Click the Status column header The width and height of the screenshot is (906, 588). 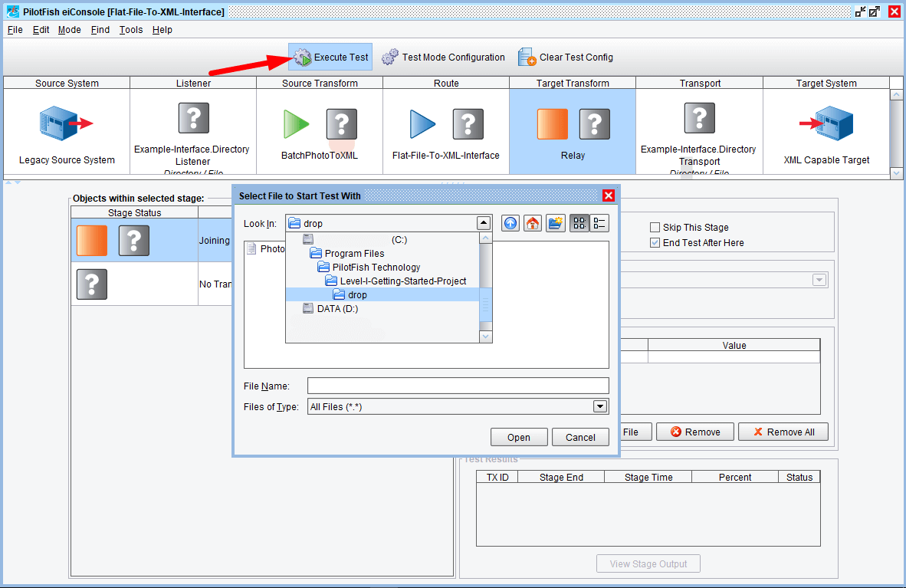799,477
